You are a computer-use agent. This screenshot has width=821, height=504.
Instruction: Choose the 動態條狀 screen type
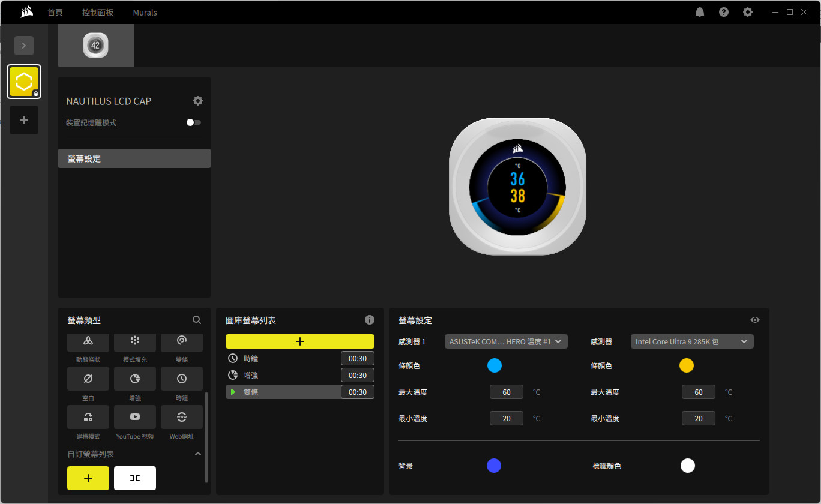pyautogui.click(x=88, y=343)
